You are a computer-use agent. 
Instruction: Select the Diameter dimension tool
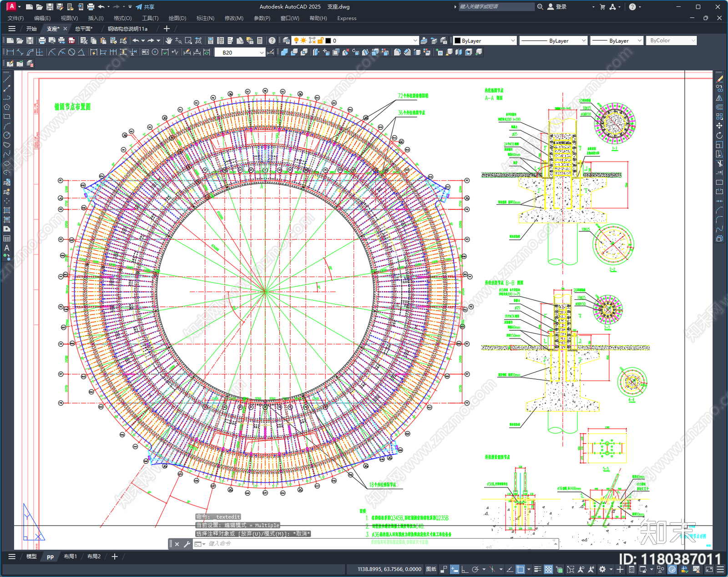[x=71, y=52]
